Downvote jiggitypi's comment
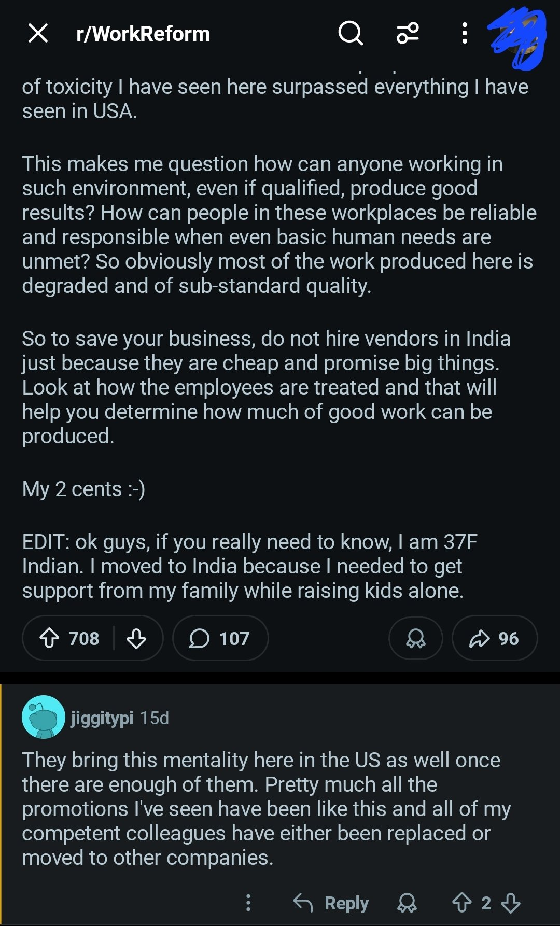560x926 pixels. (x=511, y=903)
